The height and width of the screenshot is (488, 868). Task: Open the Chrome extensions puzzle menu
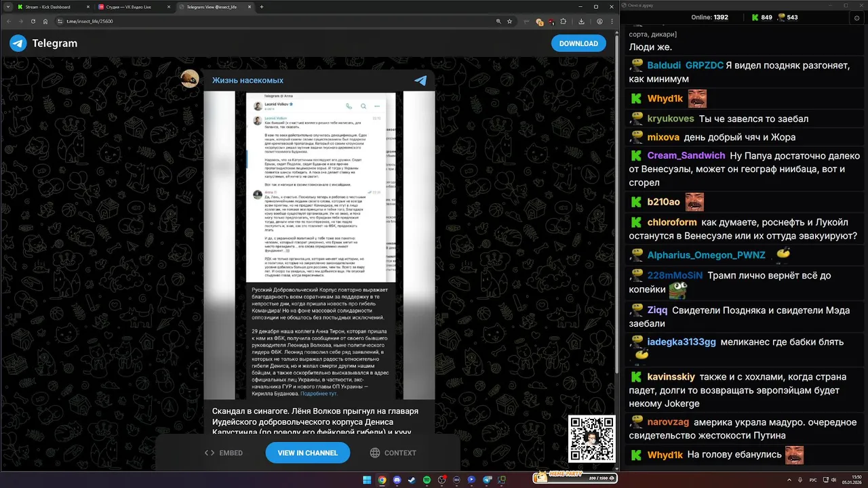563,21
